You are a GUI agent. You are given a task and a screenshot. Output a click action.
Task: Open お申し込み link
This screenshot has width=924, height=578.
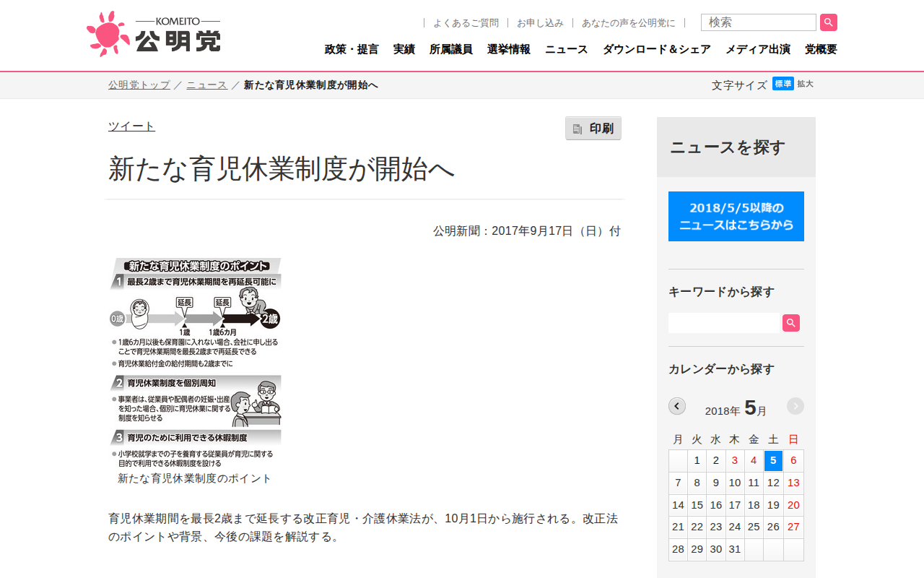(x=540, y=23)
